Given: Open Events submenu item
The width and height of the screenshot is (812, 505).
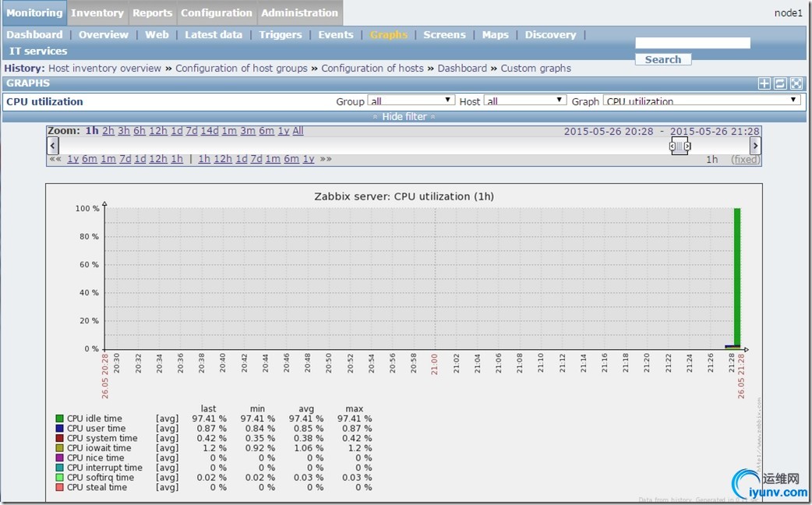Looking at the screenshot, I should [x=336, y=35].
